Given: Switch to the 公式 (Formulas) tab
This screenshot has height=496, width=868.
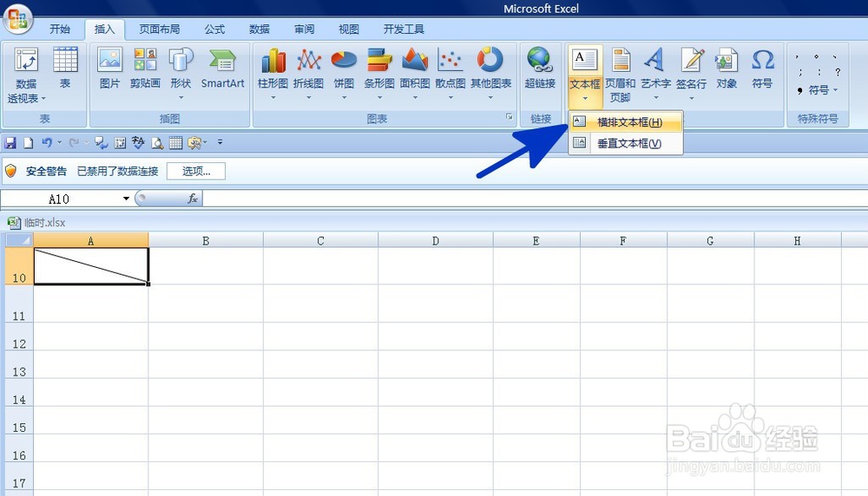Looking at the screenshot, I should [x=214, y=29].
